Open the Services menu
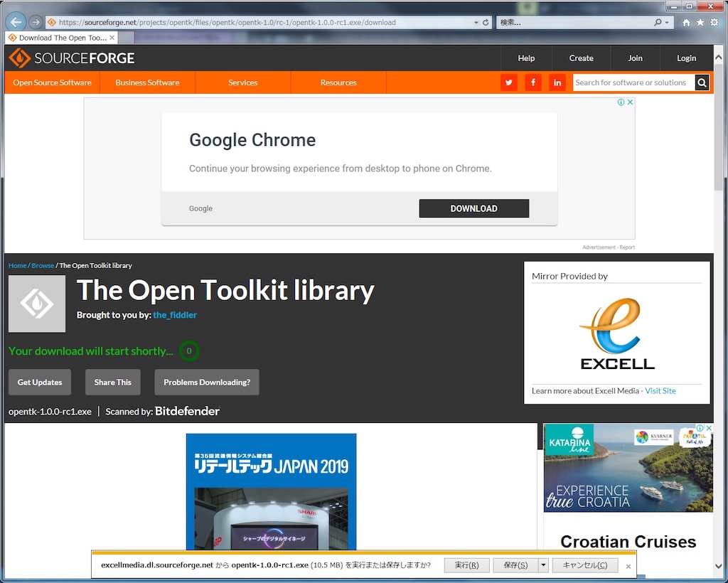This screenshot has height=583, width=728. pyautogui.click(x=243, y=82)
